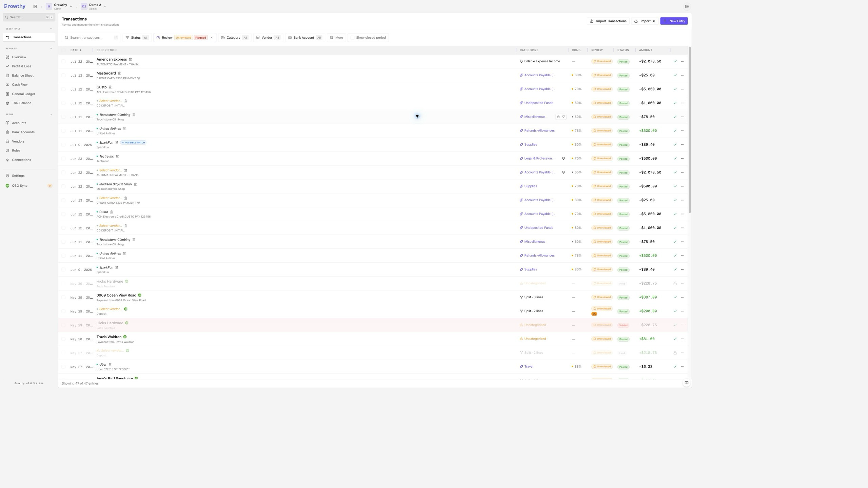Approve the Uber transaction checkmark
This screenshot has height=488, width=868.
[x=675, y=367]
